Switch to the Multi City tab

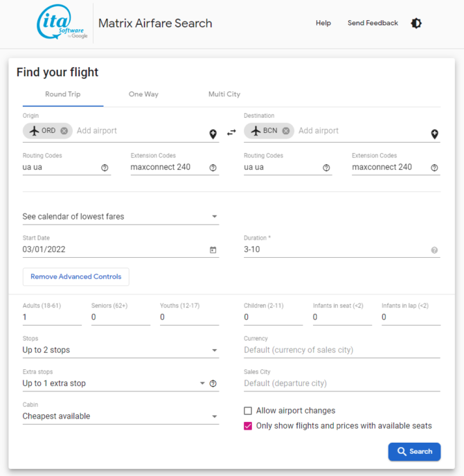click(x=224, y=94)
